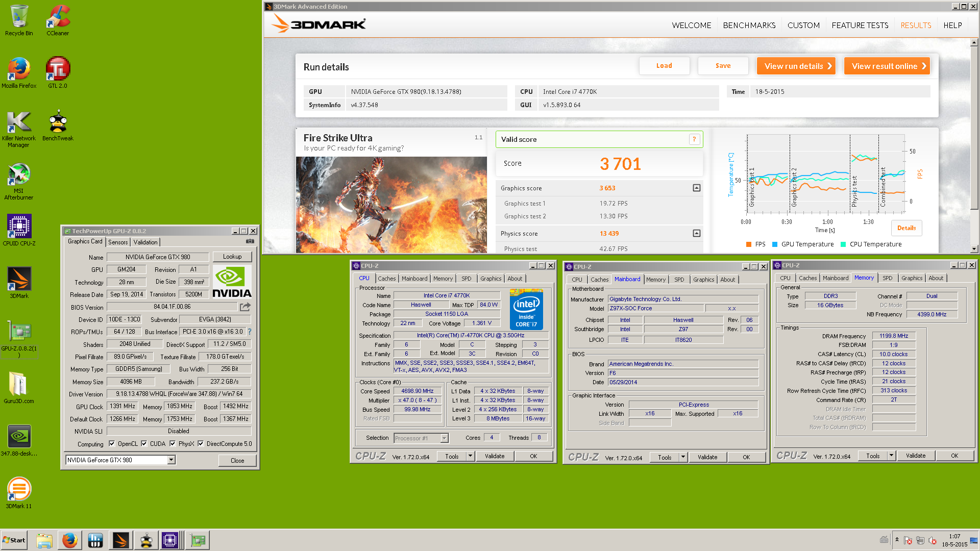Switch to GPU-Z in the taskbar

pos(198,540)
